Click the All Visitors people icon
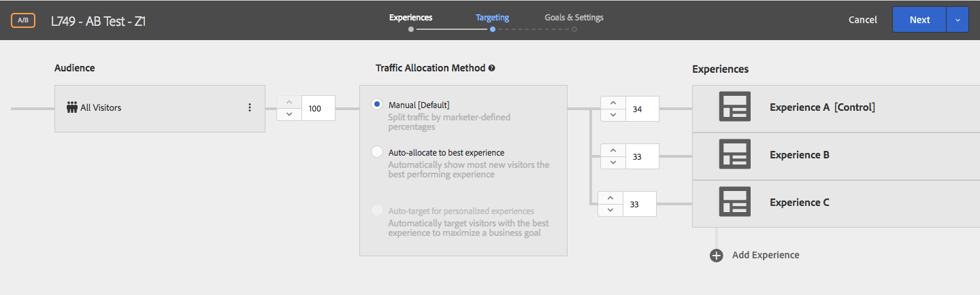 (72, 107)
